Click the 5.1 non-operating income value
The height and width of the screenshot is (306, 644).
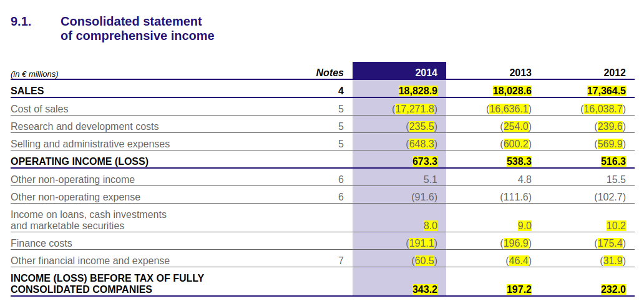click(x=431, y=180)
